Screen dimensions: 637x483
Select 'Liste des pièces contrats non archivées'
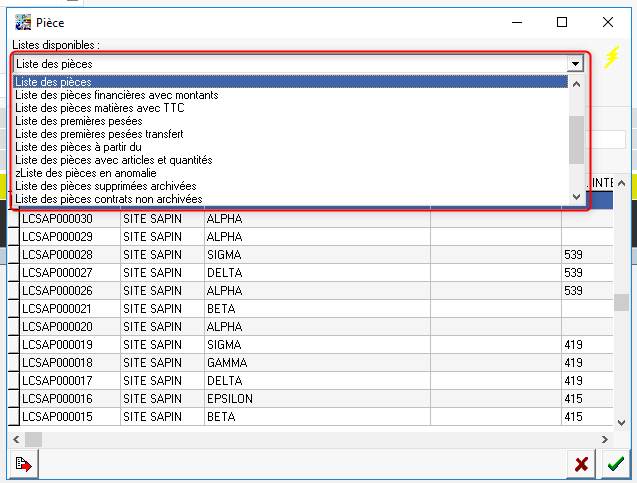click(x=109, y=199)
